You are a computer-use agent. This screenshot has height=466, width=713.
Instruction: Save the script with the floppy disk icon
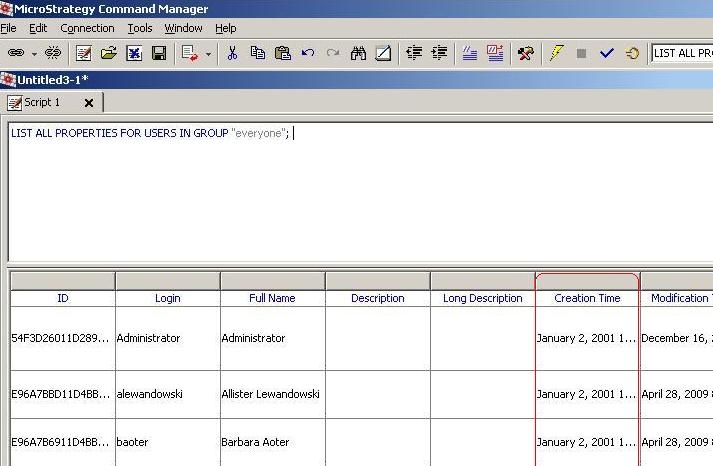(159, 53)
